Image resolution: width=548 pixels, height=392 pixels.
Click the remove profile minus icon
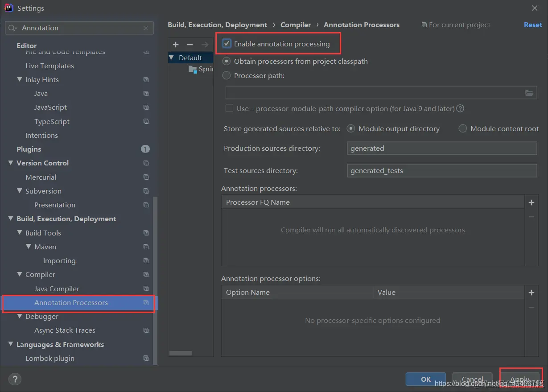pos(190,45)
